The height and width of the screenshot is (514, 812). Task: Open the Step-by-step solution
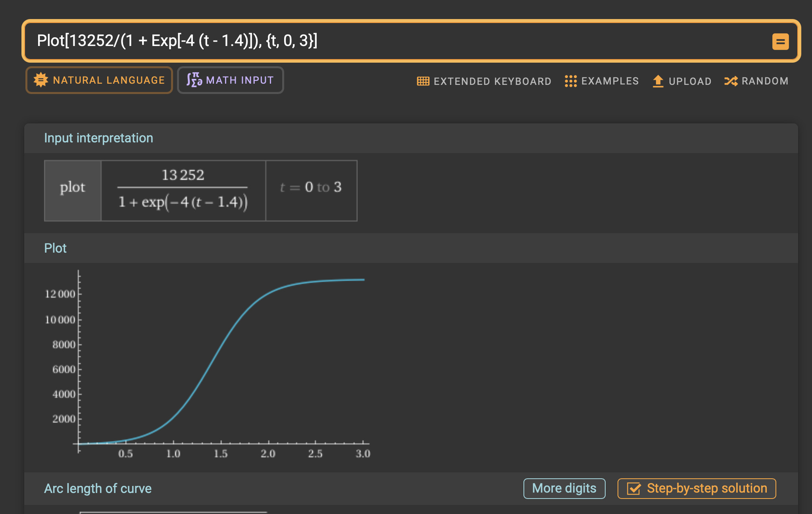pyautogui.click(x=697, y=488)
